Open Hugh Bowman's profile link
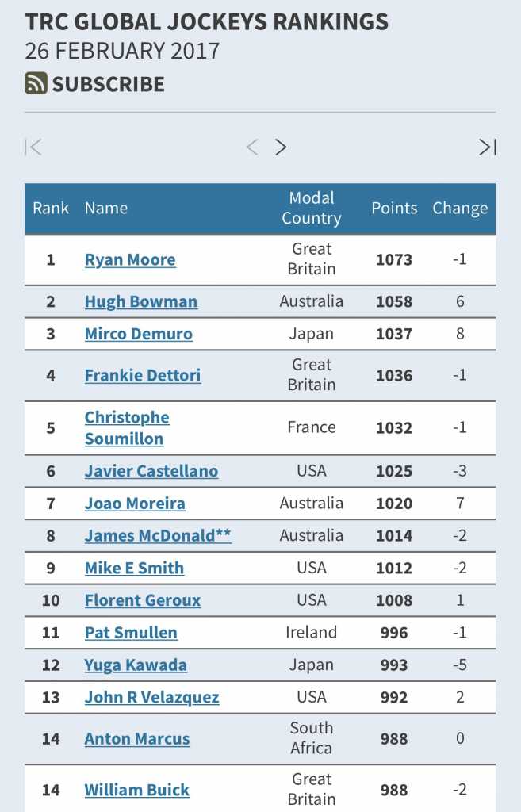 141,301
